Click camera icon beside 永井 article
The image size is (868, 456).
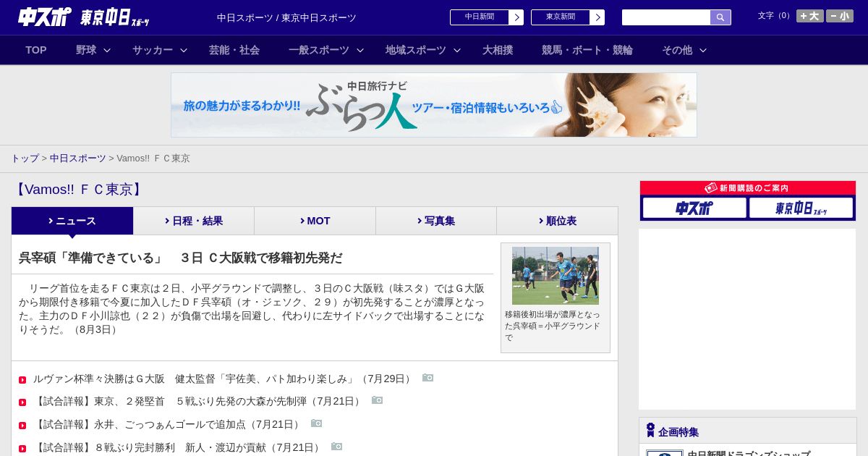coord(317,423)
